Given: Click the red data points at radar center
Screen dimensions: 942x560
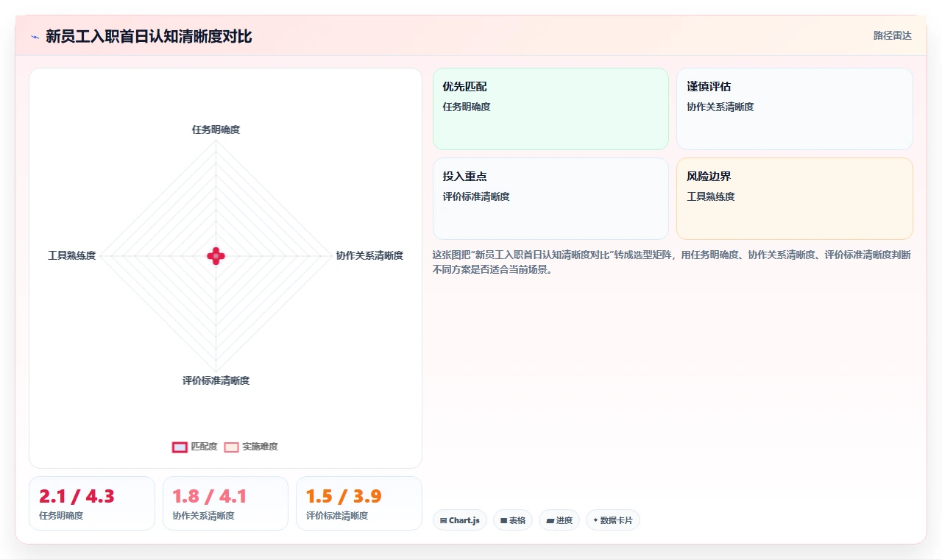Looking at the screenshot, I should (216, 256).
